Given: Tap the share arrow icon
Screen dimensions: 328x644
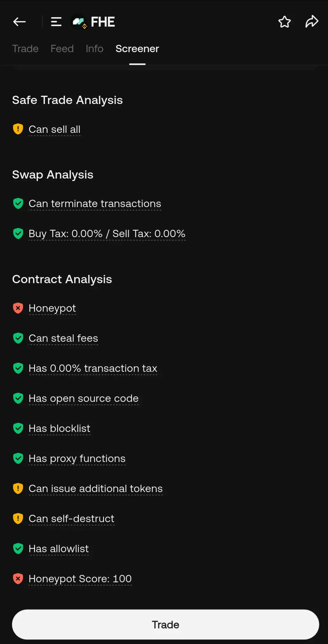Looking at the screenshot, I should (312, 22).
